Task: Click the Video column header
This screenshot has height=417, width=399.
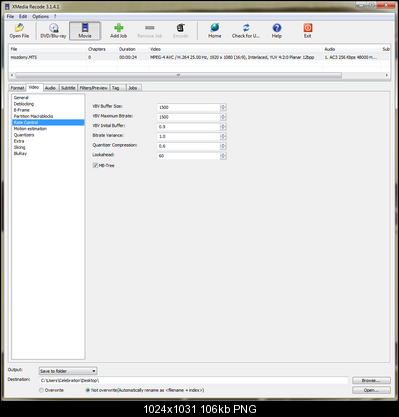Action: [x=235, y=49]
